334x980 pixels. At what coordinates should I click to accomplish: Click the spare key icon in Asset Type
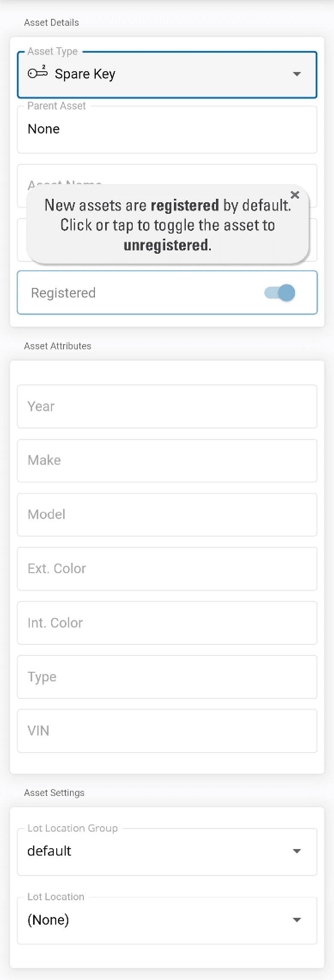tap(37, 73)
